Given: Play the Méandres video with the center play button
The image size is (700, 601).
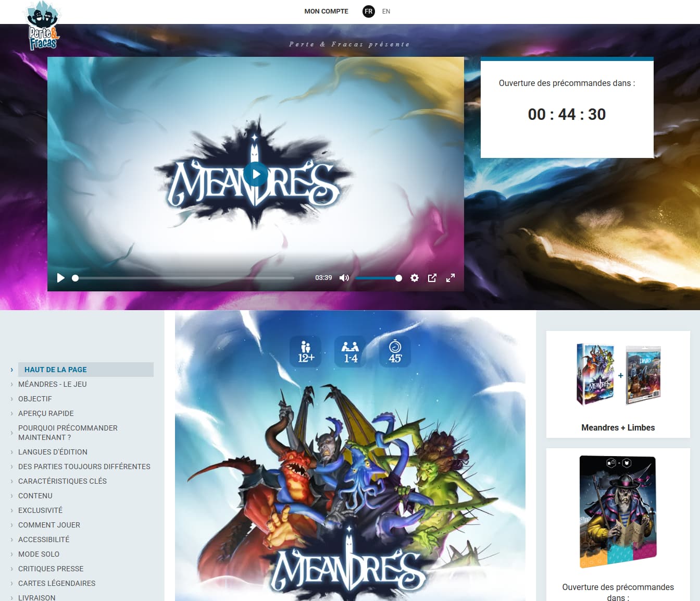Looking at the screenshot, I should (256, 175).
